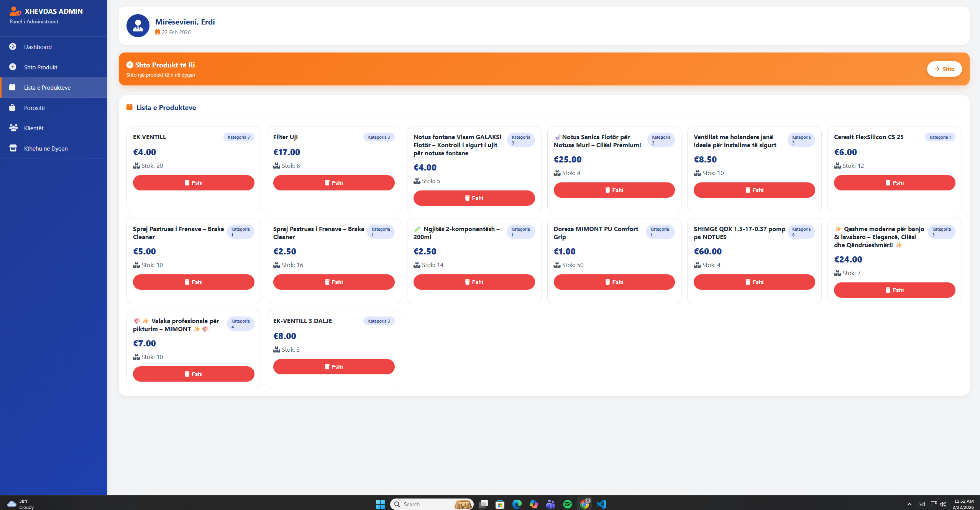Toggle the volume icon in system tray
Image resolution: width=980 pixels, height=510 pixels.
(943, 504)
